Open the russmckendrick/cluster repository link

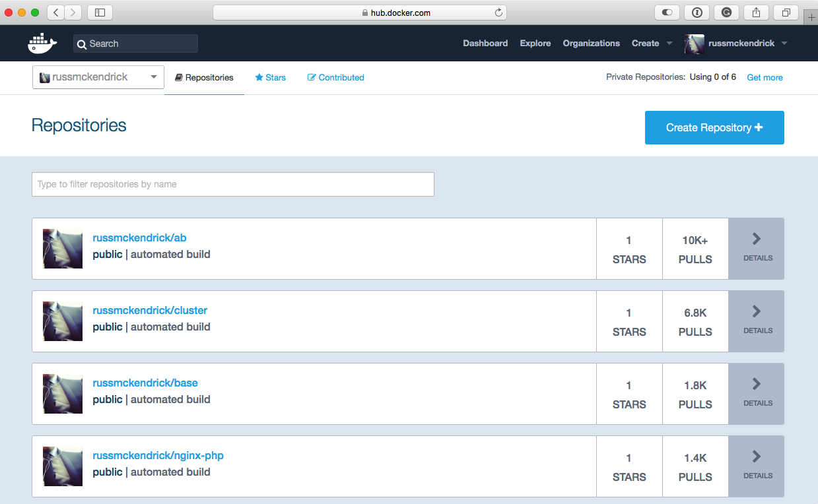151,310
